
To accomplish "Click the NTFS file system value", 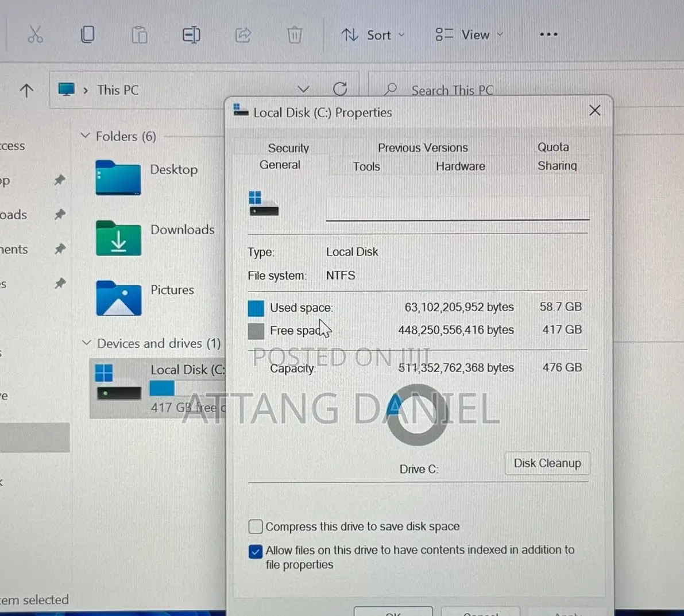I will (x=341, y=275).
